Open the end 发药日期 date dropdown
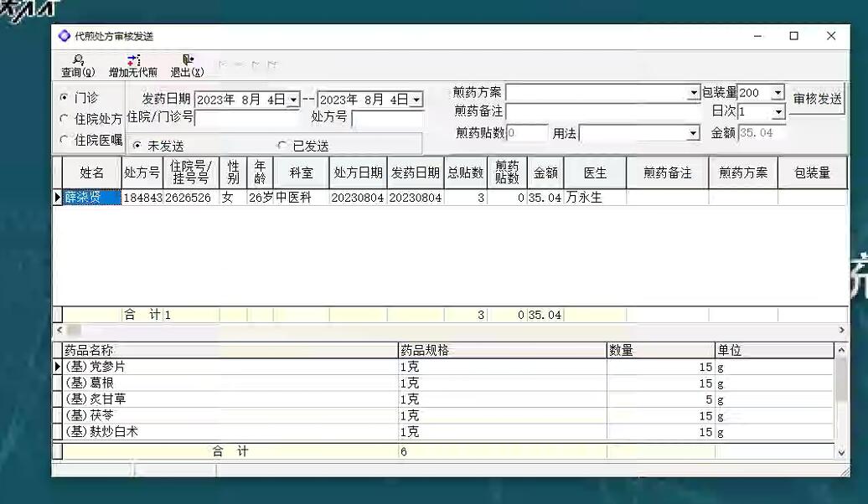Screen dimensions: 868x504 tap(416, 100)
